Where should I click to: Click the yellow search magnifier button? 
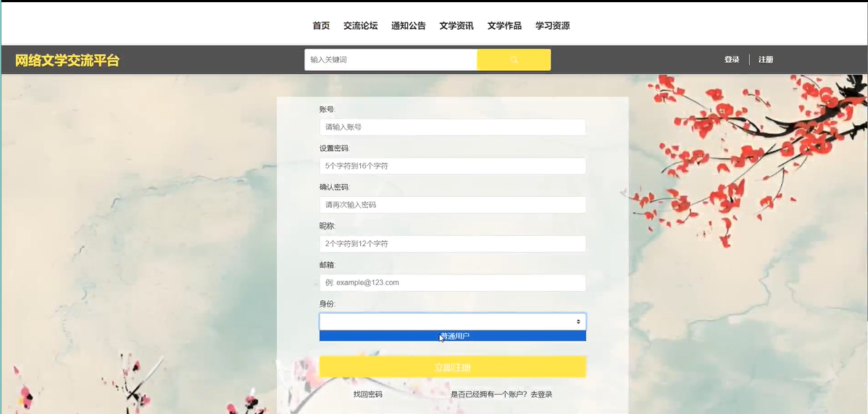(514, 59)
